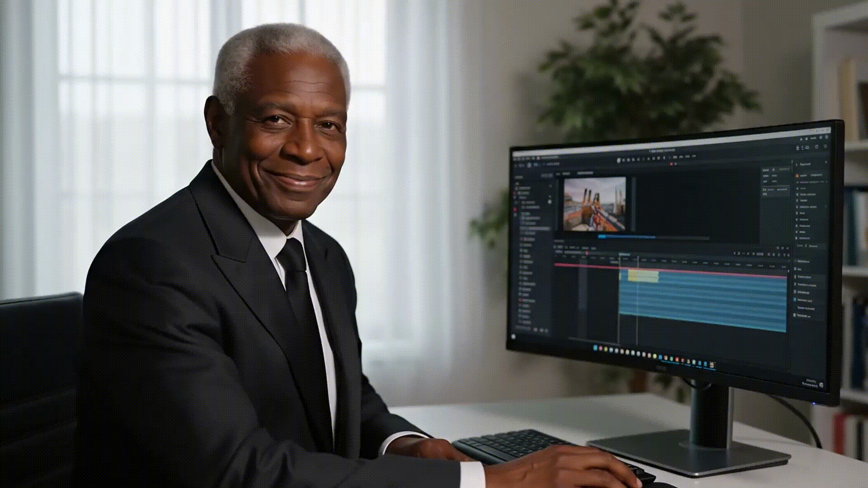Click the circular icon at bottom-left of editor
The image size is (868, 488).
(x=513, y=337)
